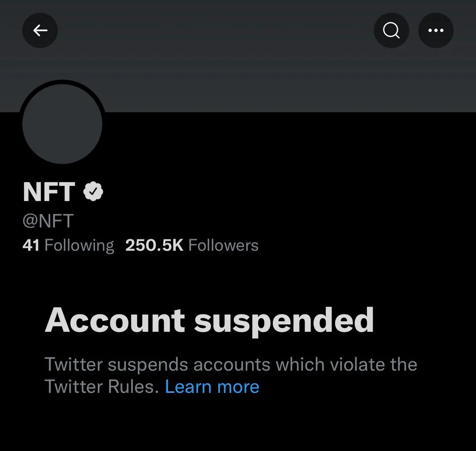The height and width of the screenshot is (451, 476).
Task: Click the number 41 following count
Action: click(x=31, y=245)
